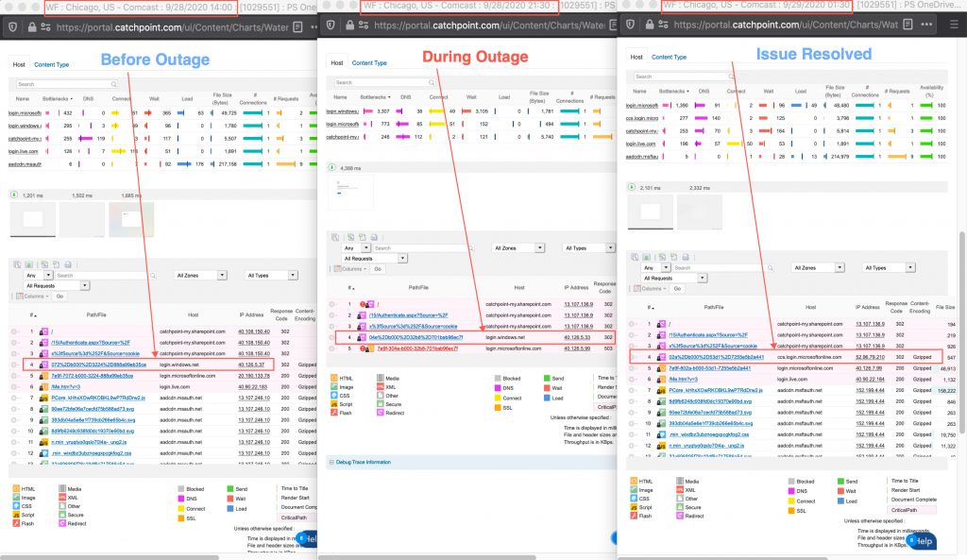Toggle the circle marker on row 4 in left window
The image size is (967, 560).
[x=14, y=365]
